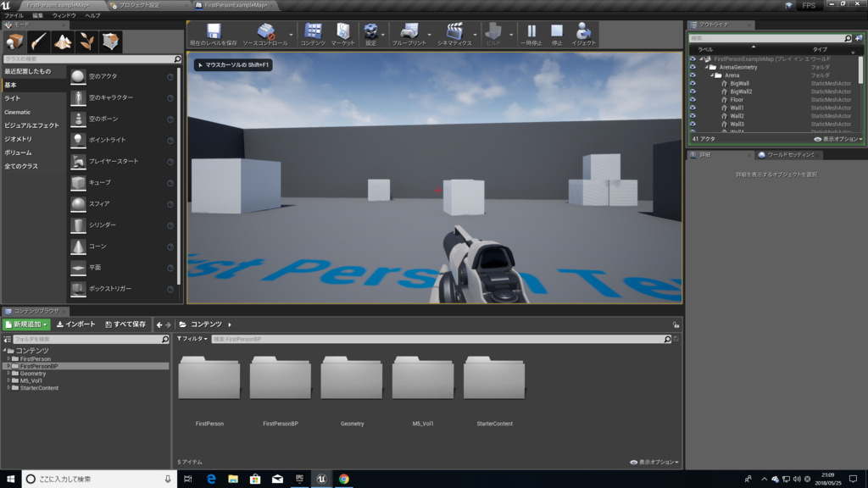This screenshot has height=488, width=868.
Task: Click the World Outliner search field
Action: click(x=771, y=38)
